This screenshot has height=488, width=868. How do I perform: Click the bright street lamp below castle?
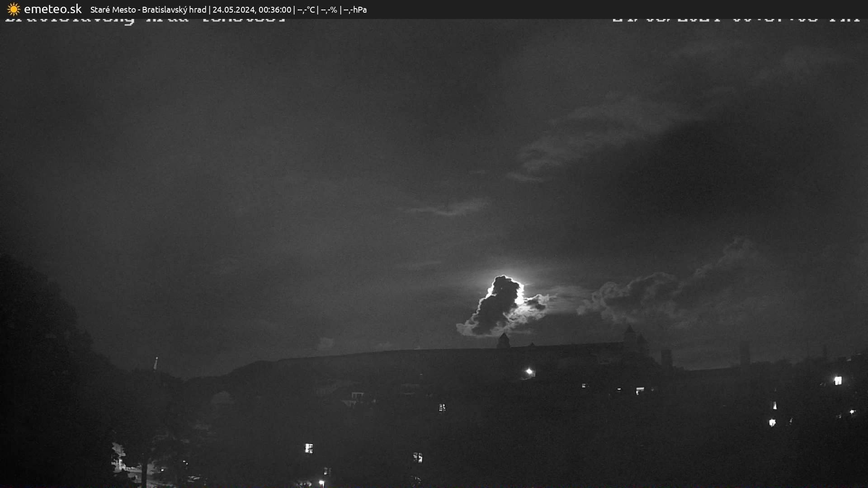coord(529,372)
